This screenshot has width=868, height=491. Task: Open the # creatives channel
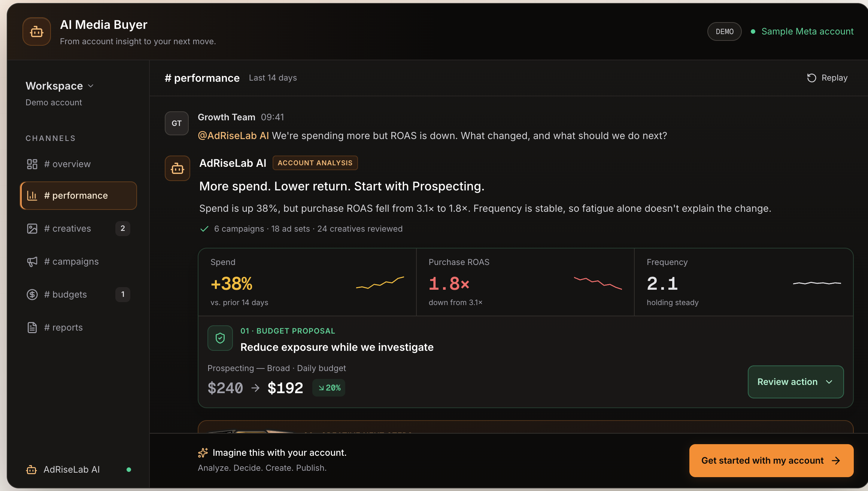click(x=78, y=229)
